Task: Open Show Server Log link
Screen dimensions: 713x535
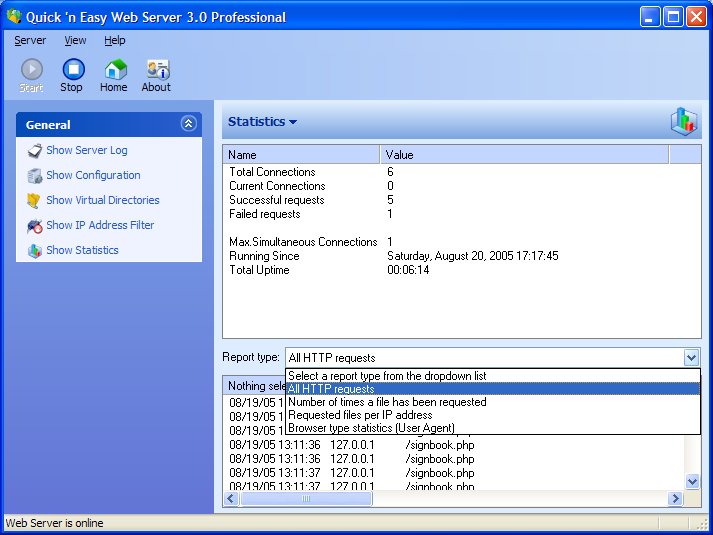Action: coord(87,150)
